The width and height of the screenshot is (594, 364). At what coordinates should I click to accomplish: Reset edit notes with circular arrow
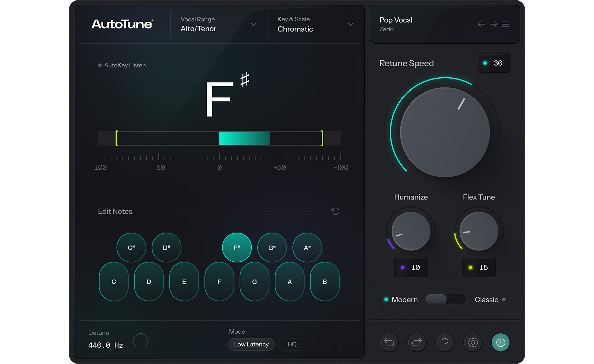[335, 211]
